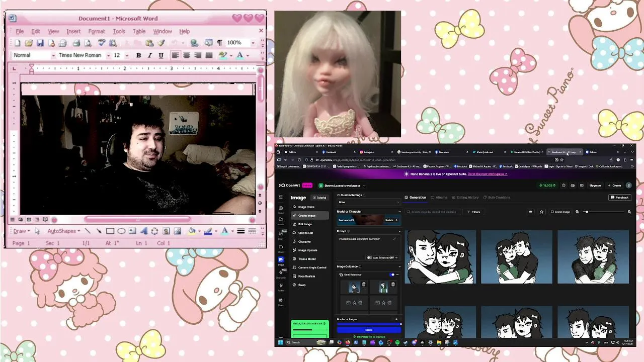Open the Zoom 100% dropdown in Word
644x362 pixels.
(x=253, y=43)
